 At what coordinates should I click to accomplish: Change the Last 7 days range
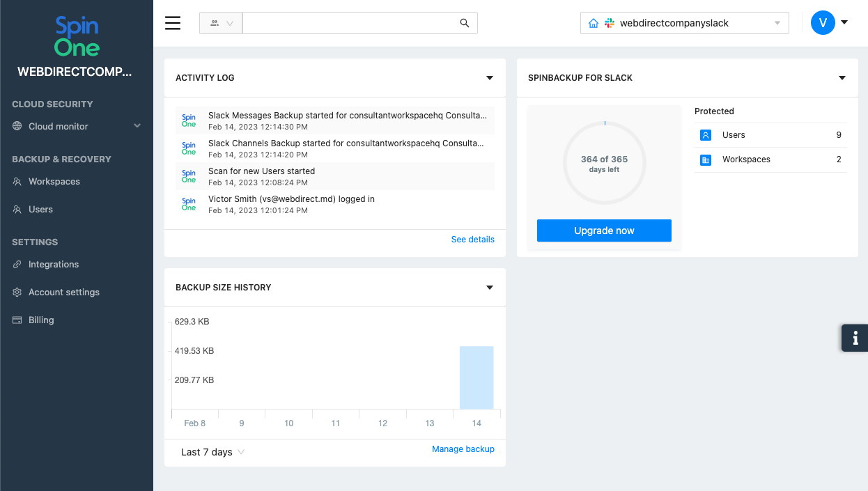click(212, 452)
